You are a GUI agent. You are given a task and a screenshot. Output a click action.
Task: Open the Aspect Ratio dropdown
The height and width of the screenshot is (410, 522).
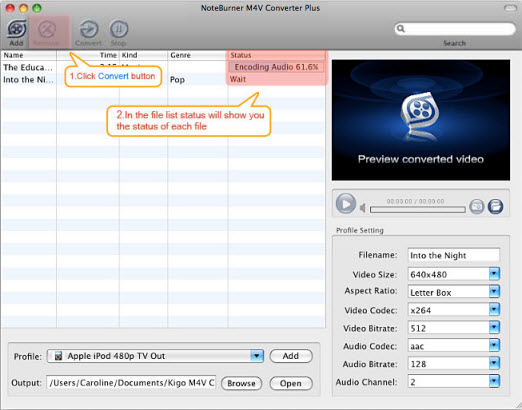[454, 292]
